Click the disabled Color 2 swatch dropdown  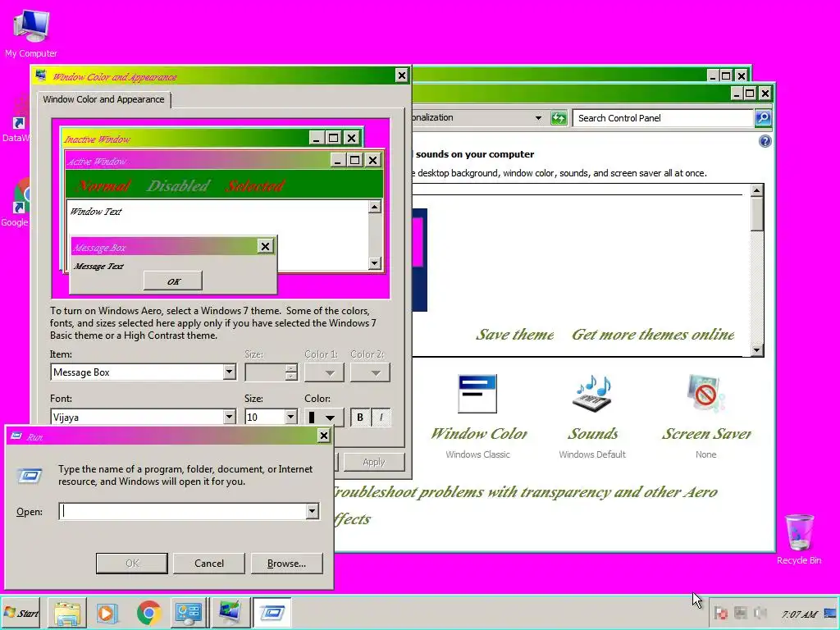[x=370, y=372]
